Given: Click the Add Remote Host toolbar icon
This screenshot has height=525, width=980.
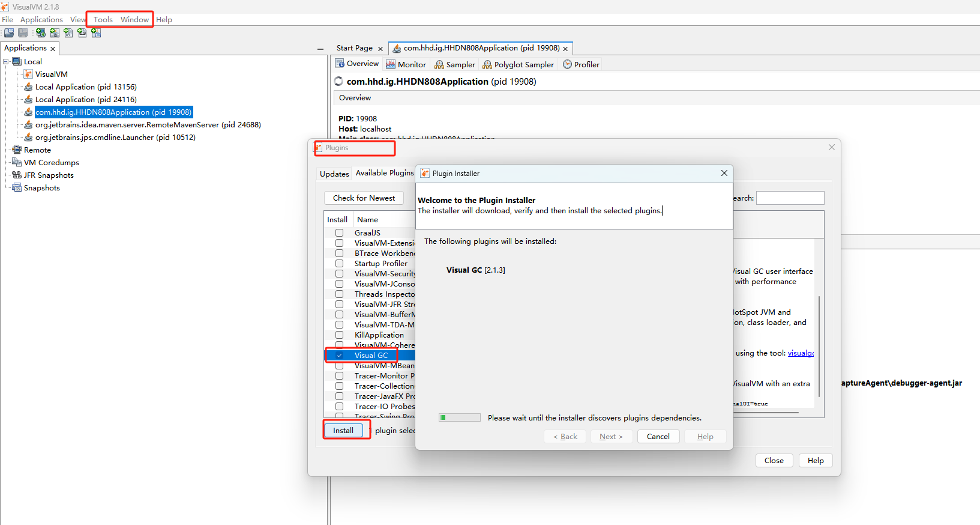Looking at the screenshot, I should [41, 33].
